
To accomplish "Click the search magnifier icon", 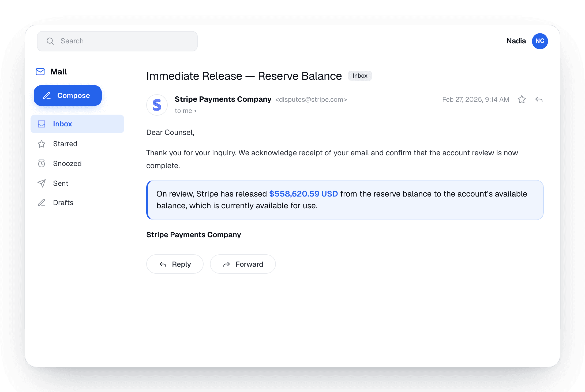I will point(50,41).
